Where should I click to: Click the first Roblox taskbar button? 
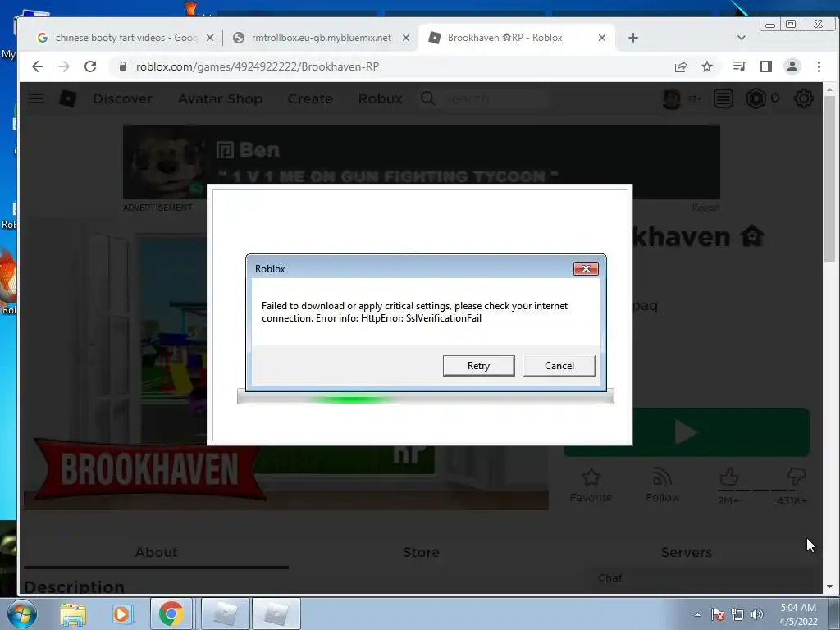(x=225, y=614)
